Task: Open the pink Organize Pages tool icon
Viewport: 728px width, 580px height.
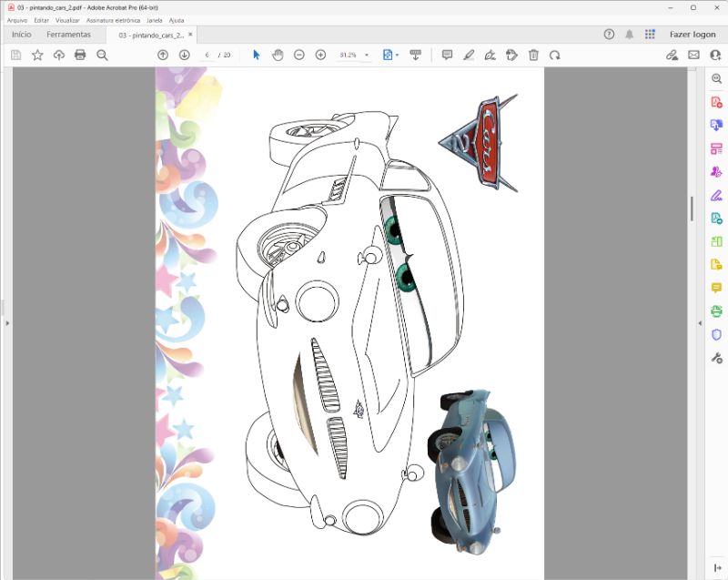Action: pos(716,148)
